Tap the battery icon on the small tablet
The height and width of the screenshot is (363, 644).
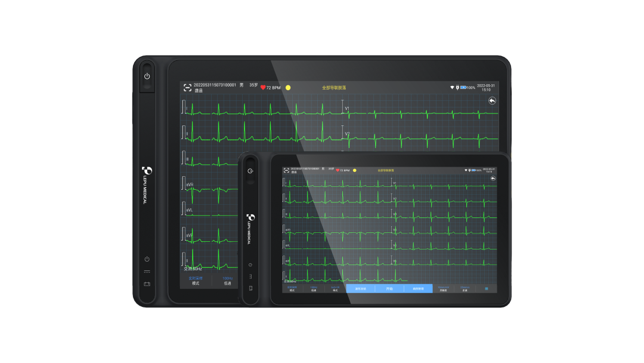473,170
